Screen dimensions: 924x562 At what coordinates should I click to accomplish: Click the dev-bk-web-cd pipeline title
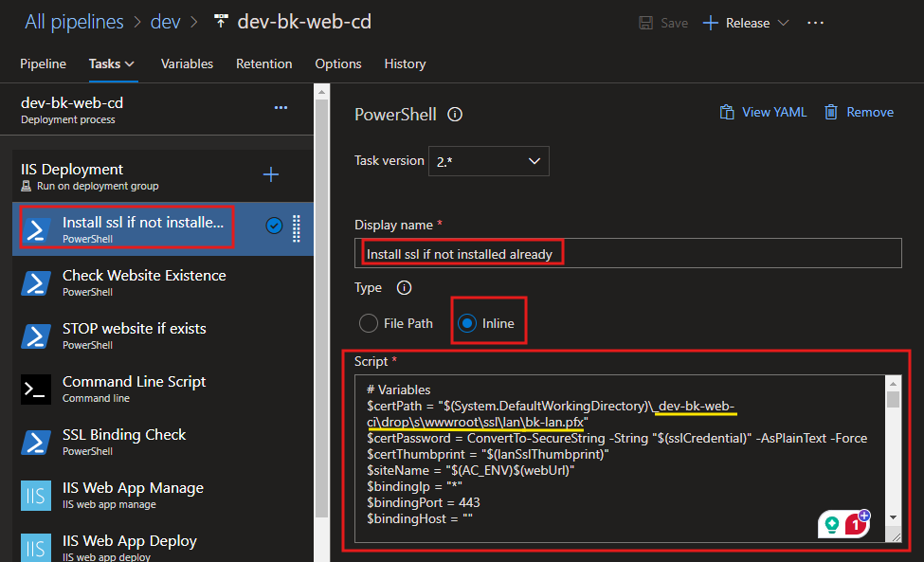pos(304,22)
